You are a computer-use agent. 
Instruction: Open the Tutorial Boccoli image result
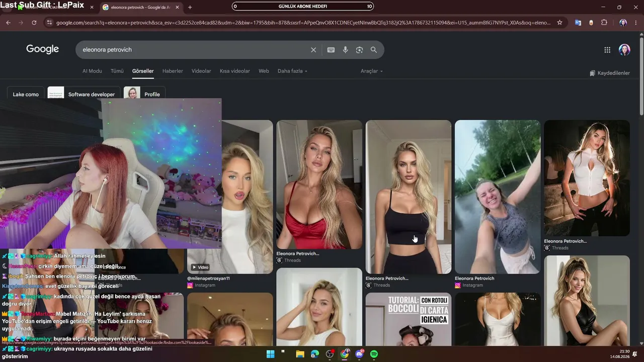point(409,319)
